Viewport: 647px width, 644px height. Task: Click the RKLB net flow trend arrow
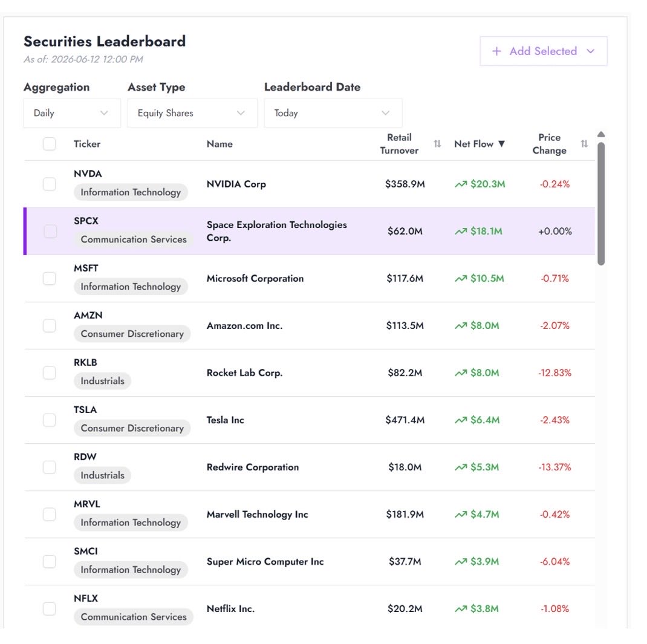coord(461,373)
